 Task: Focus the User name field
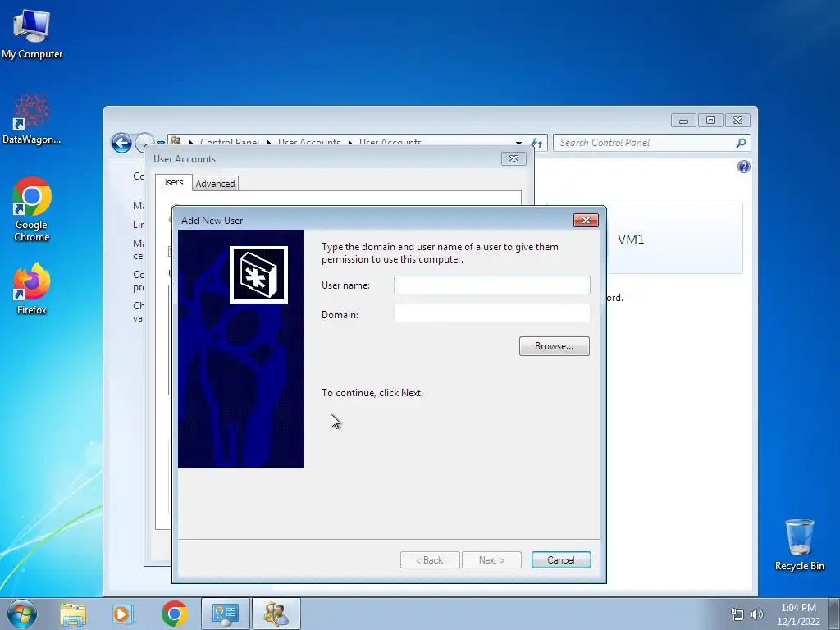492,285
